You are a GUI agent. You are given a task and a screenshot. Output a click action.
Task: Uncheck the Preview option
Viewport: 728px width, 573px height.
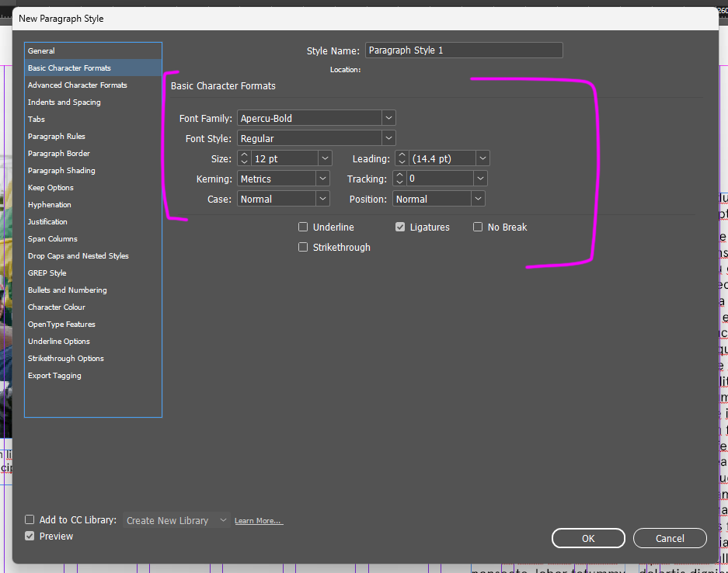pos(29,536)
